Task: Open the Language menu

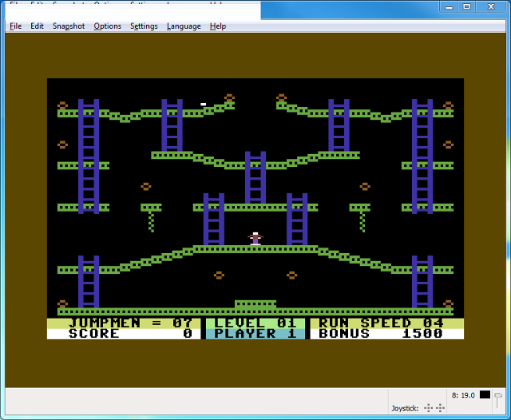Action: [x=184, y=26]
